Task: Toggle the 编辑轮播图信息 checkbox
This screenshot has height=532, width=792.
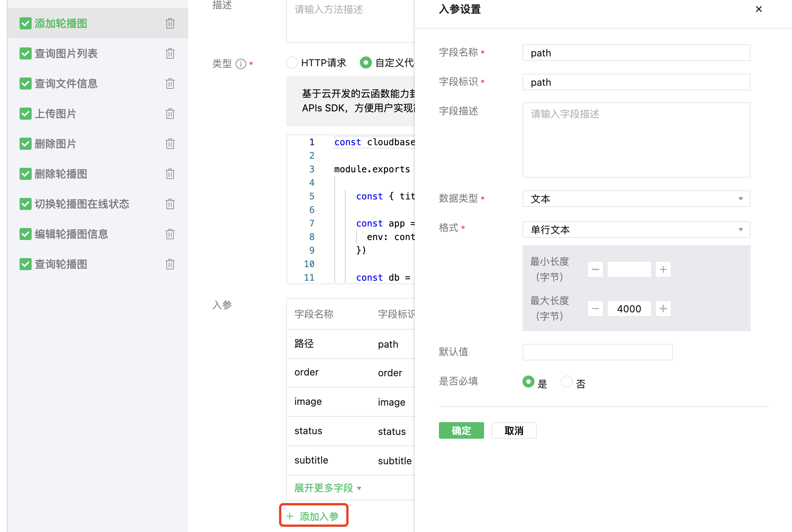Action: tap(26, 234)
